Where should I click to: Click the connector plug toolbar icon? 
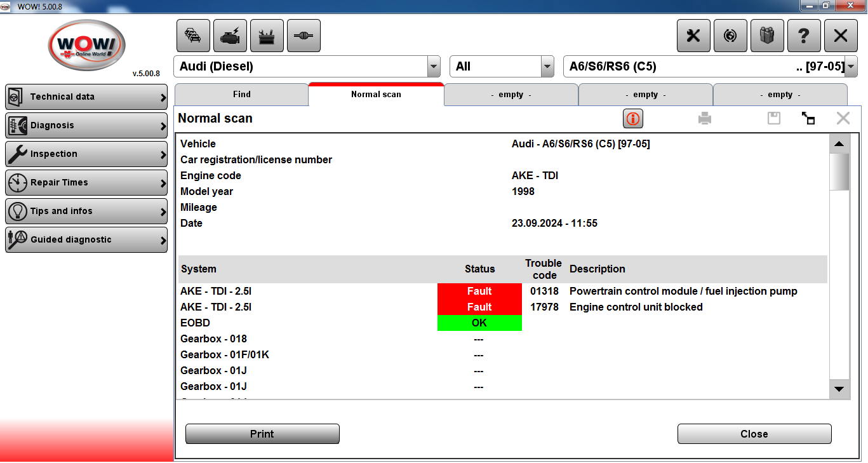(304, 36)
